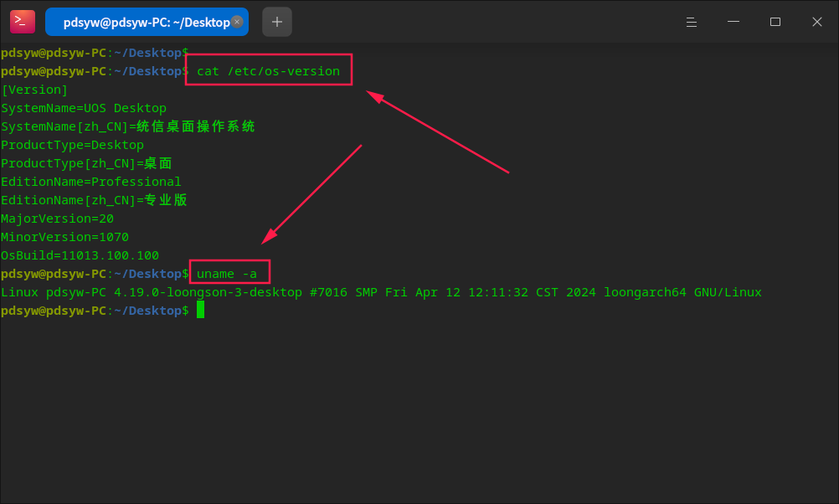This screenshot has width=839, height=504.
Task: Click the 'ProductType=Desktop' line
Action: tap(72, 145)
